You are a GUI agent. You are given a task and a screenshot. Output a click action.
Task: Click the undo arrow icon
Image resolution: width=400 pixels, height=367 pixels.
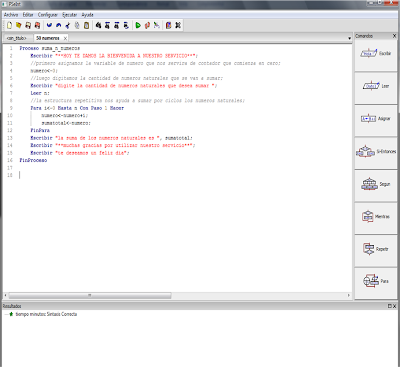49,25
